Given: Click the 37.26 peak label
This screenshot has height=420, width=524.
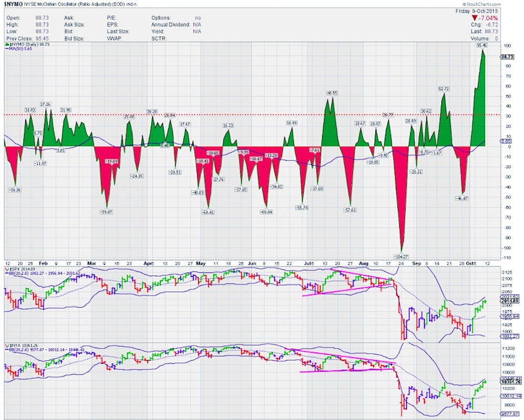Looking at the screenshot, I should pos(45,104).
